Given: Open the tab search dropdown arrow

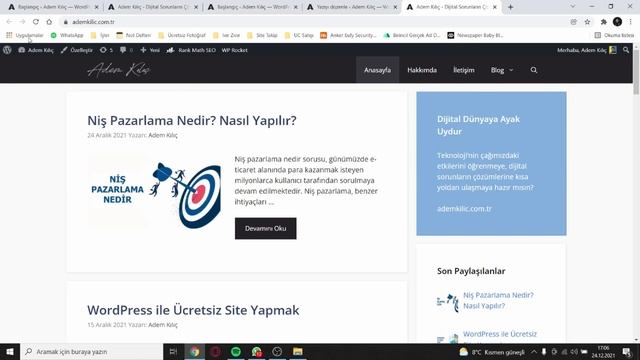Looking at the screenshot, I should point(572,7).
